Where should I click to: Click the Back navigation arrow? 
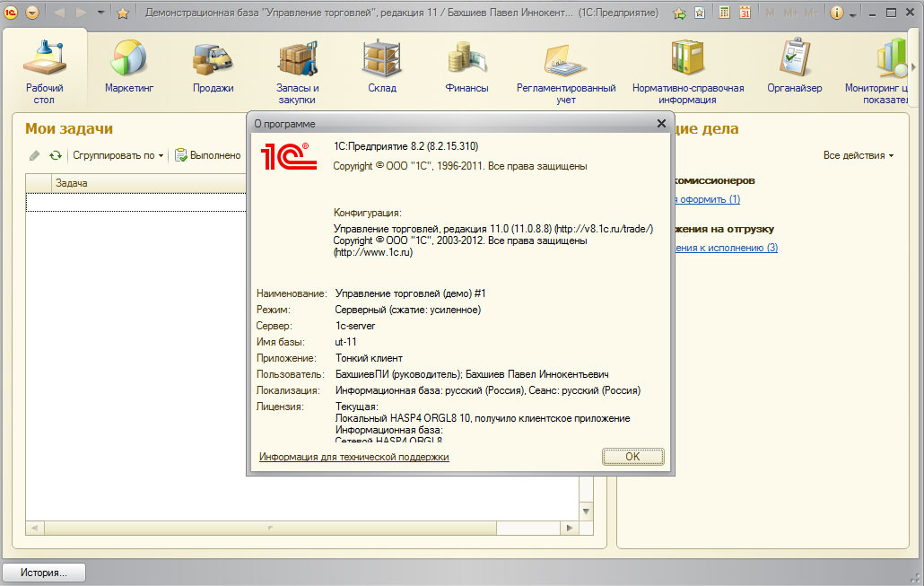point(59,13)
